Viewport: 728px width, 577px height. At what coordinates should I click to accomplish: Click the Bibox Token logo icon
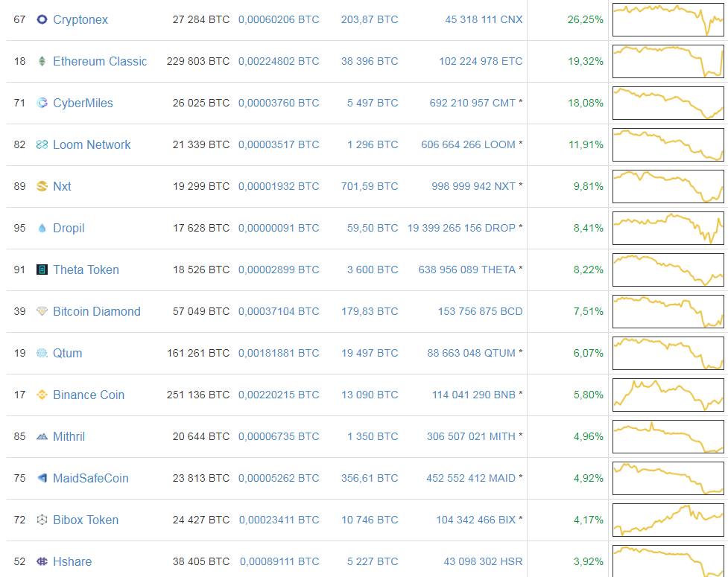[x=42, y=520]
